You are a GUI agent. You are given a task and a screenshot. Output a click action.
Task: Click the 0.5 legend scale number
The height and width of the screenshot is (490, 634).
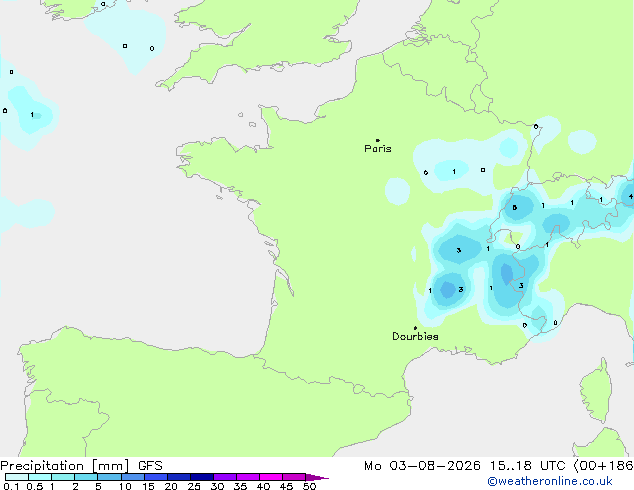[34, 486]
